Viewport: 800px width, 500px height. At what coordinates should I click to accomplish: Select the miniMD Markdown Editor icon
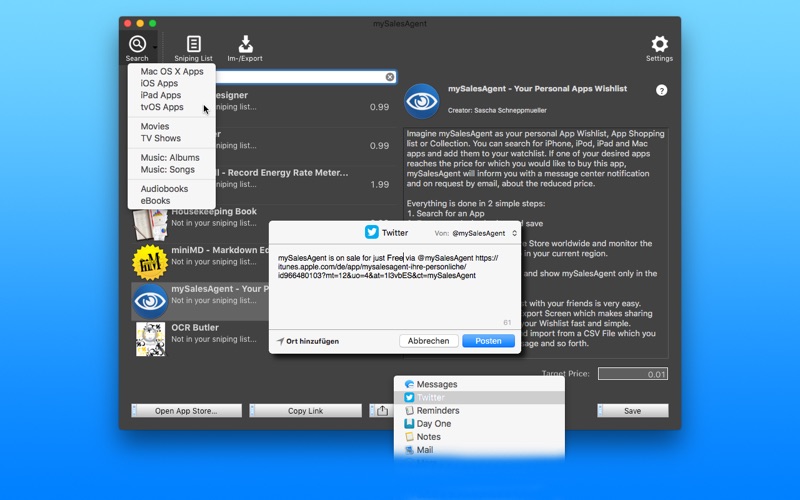149,262
